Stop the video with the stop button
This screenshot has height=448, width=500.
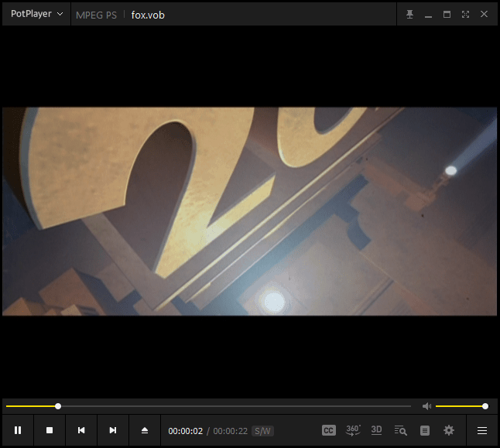(x=50, y=430)
